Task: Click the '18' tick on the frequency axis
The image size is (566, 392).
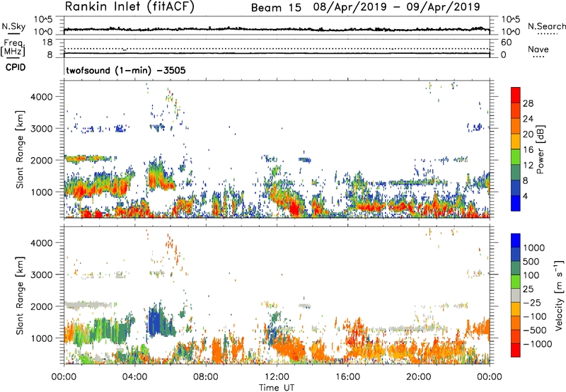Action: pos(47,42)
